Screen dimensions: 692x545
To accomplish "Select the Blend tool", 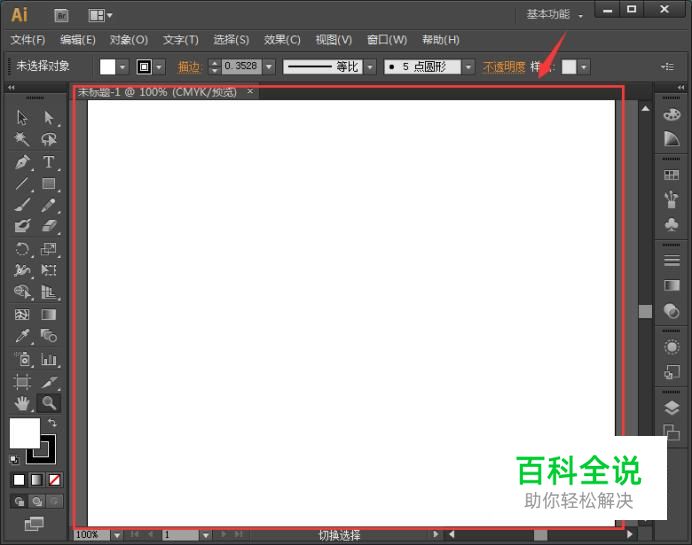I will pyautogui.click(x=49, y=336).
